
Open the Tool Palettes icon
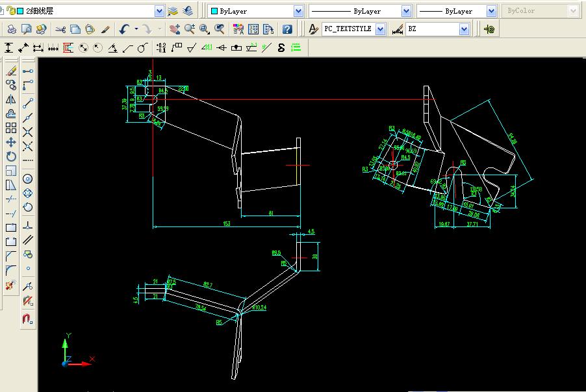268,29
